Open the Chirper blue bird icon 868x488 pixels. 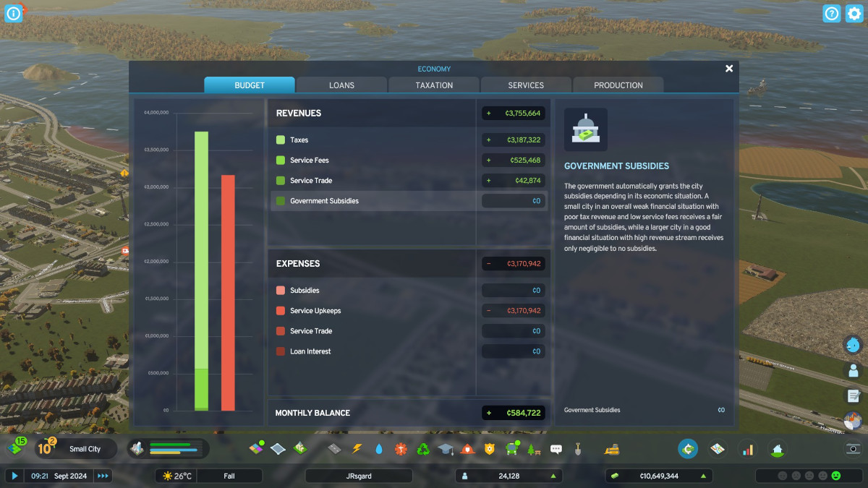[853, 345]
